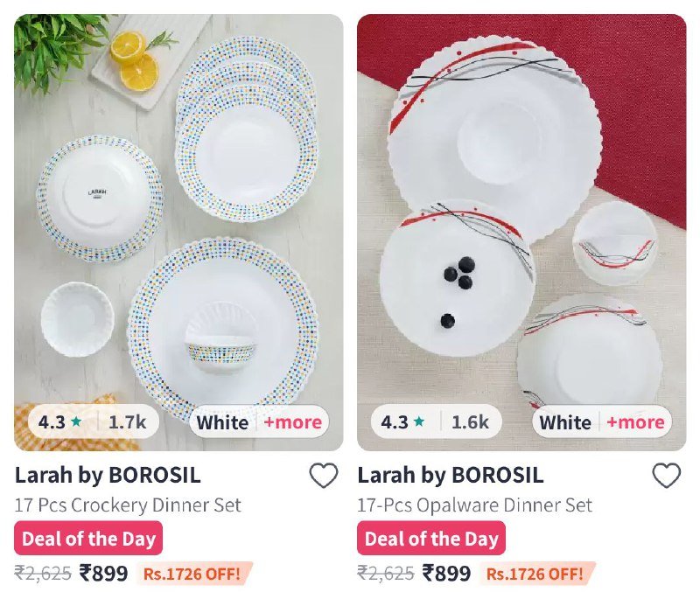View the 1.6k ratings count
The width and height of the screenshot is (700, 592).
470,422
